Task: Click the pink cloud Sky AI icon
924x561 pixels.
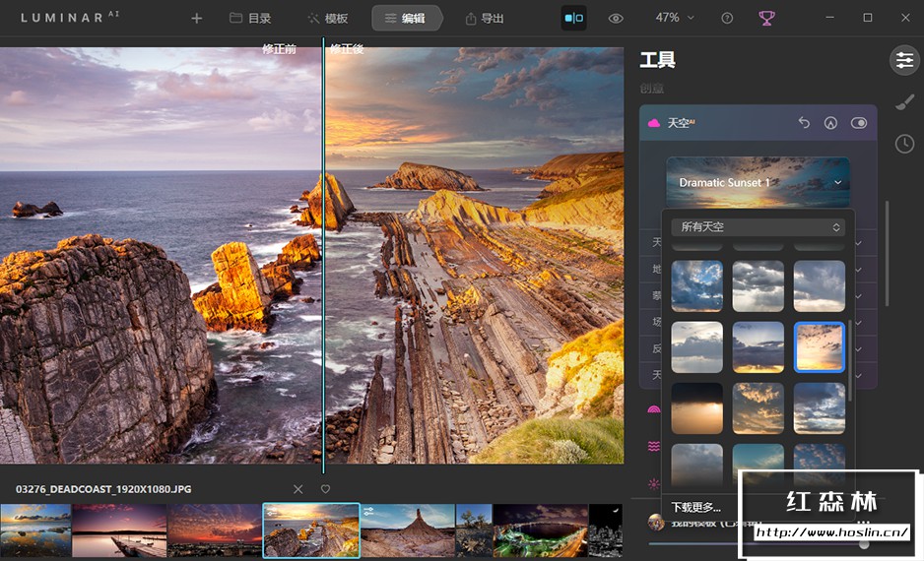Action: coord(653,123)
